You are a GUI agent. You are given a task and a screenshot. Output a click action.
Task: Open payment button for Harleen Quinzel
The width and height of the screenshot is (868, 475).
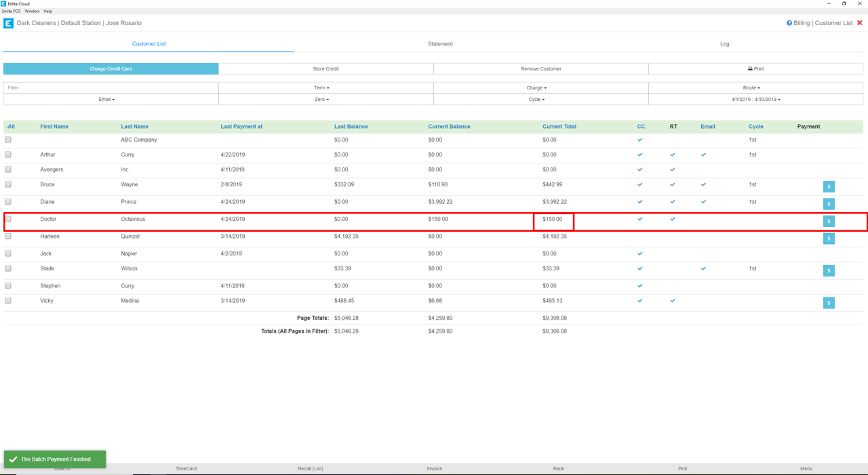coord(829,239)
